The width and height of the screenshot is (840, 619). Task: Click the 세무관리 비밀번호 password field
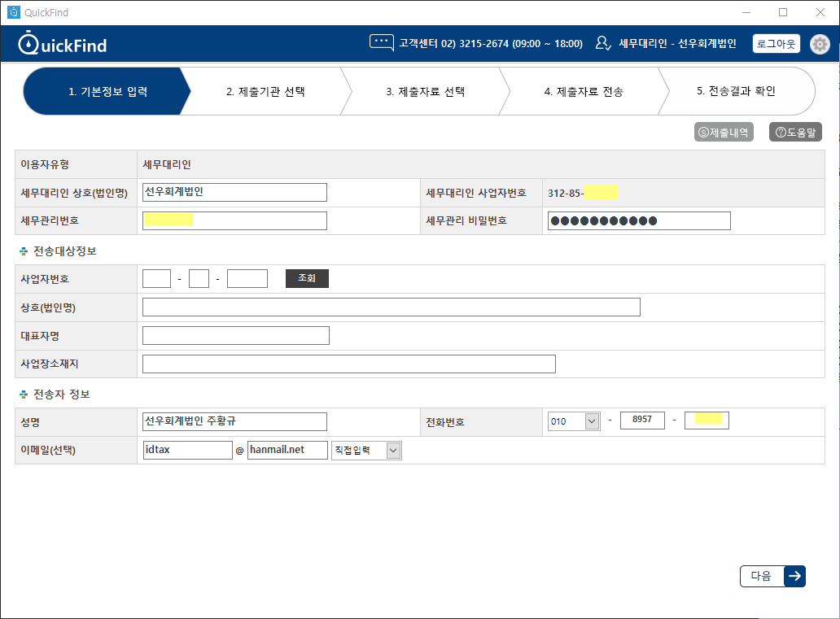coord(639,221)
